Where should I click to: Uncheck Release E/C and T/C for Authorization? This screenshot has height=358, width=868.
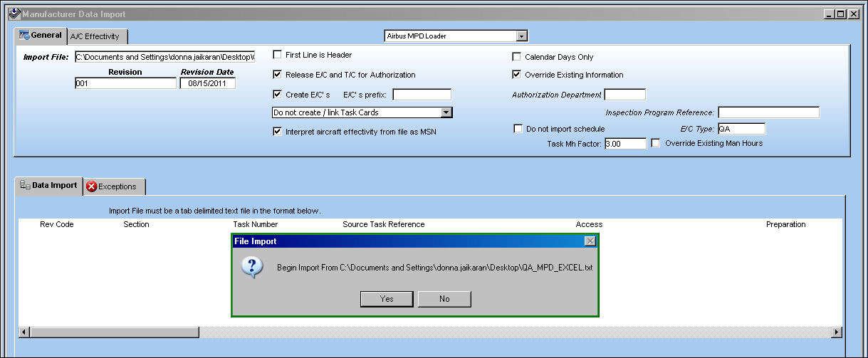click(278, 74)
